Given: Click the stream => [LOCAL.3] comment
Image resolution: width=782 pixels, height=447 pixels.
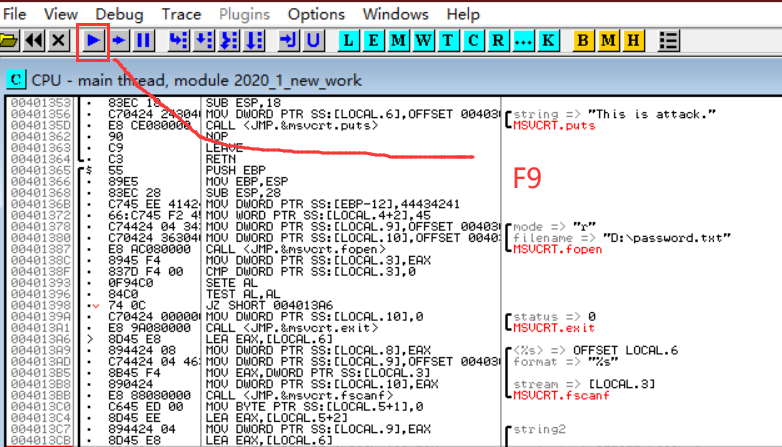Looking at the screenshot, I should 584,384.
